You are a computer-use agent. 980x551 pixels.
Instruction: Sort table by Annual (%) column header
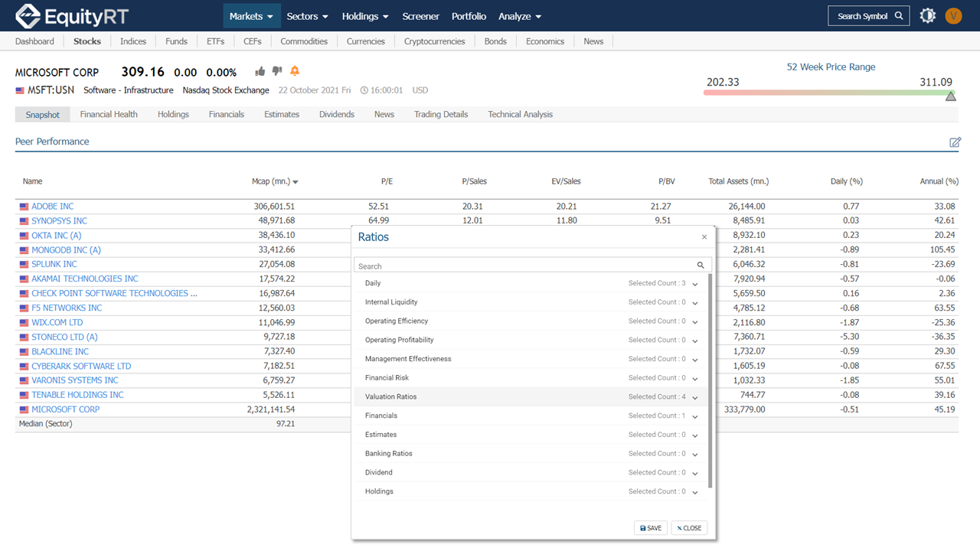tap(939, 182)
